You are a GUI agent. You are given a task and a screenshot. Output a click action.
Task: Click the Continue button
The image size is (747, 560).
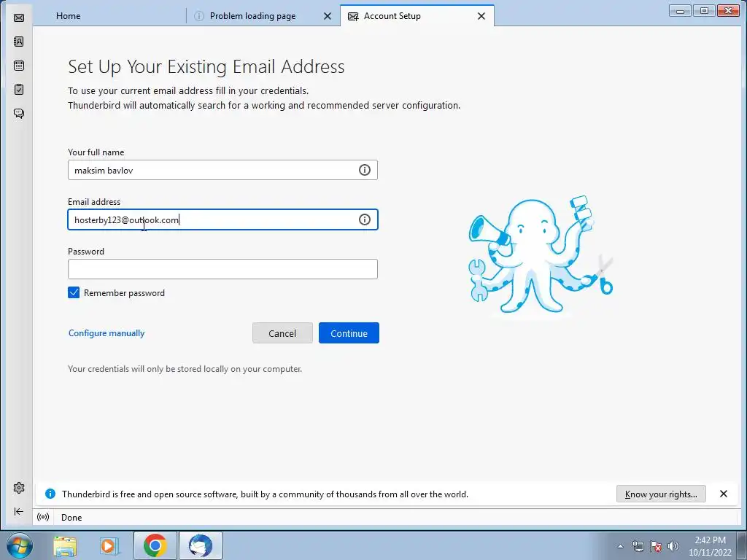point(349,332)
